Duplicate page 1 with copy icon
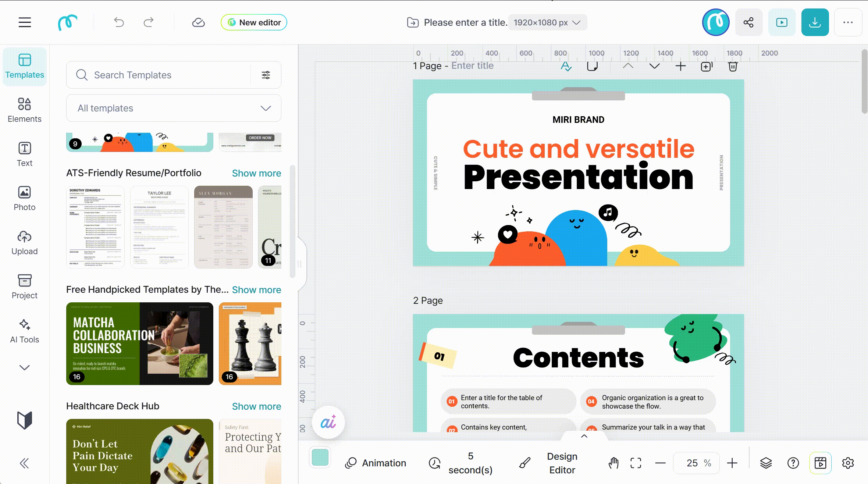This screenshot has width=868, height=484. click(x=707, y=66)
